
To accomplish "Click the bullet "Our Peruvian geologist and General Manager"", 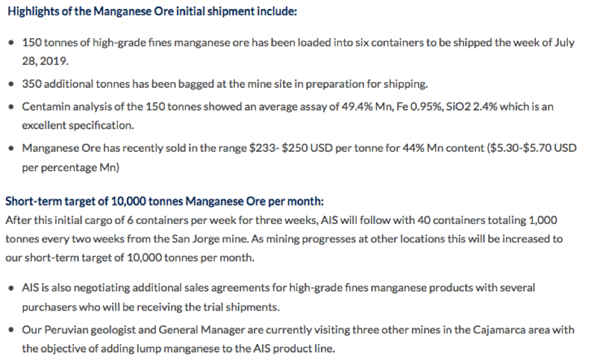I will (298, 330).
